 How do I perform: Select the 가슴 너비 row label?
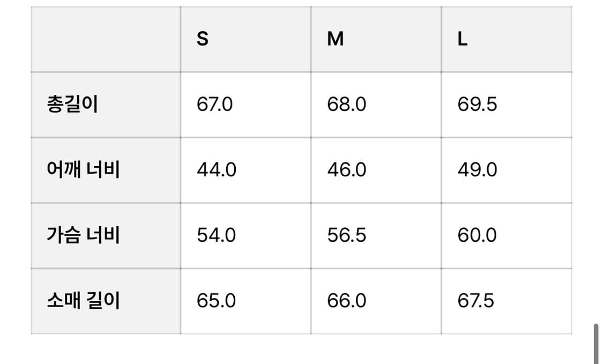pyautogui.click(x=83, y=235)
